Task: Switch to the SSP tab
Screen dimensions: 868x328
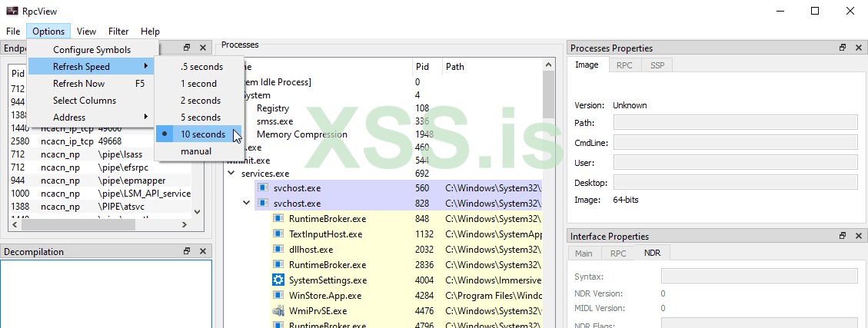Action: (x=657, y=65)
